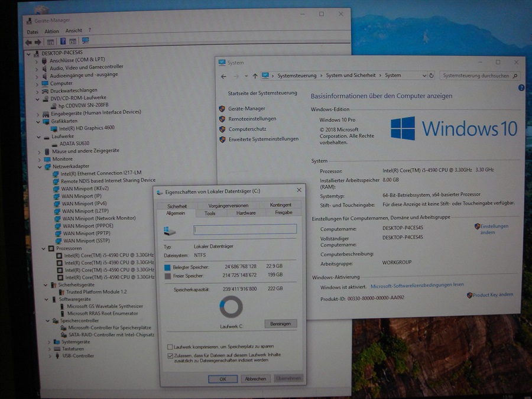Click the disk usage donut chart
532x399 pixels.
pyautogui.click(x=231, y=307)
